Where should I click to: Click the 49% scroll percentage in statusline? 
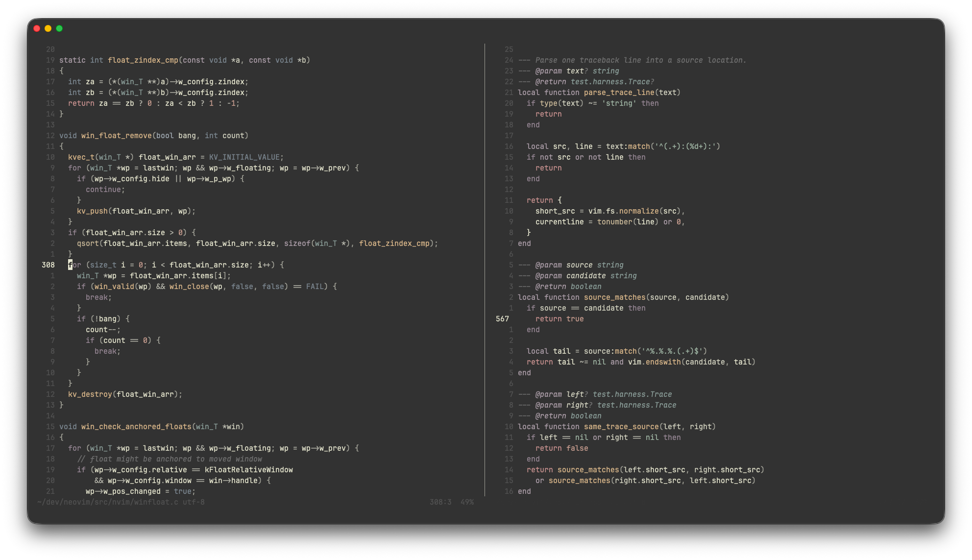467,502
